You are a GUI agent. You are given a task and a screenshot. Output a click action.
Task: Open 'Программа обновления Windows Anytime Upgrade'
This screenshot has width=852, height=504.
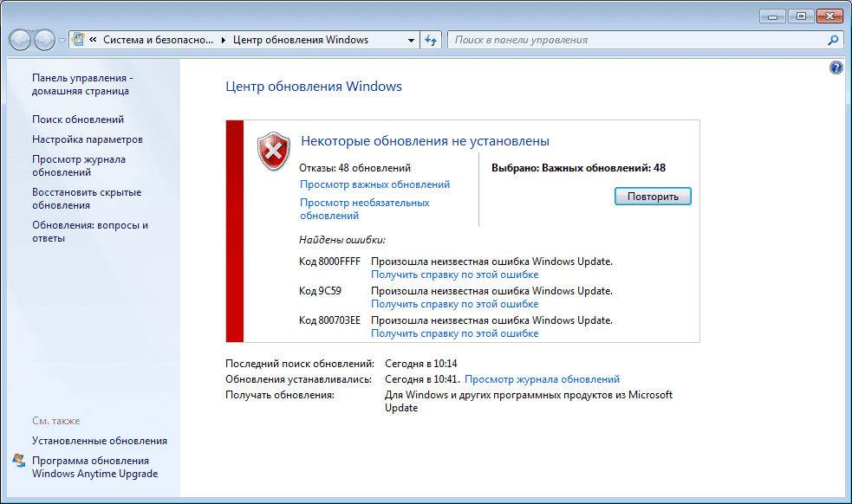click(x=94, y=467)
